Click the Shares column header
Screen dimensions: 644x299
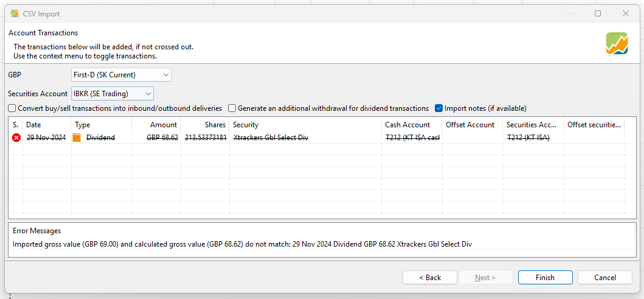tap(205, 125)
